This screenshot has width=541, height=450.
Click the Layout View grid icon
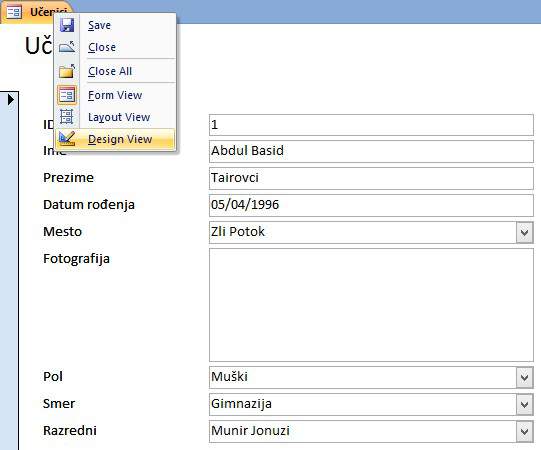click(x=67, y=117)
